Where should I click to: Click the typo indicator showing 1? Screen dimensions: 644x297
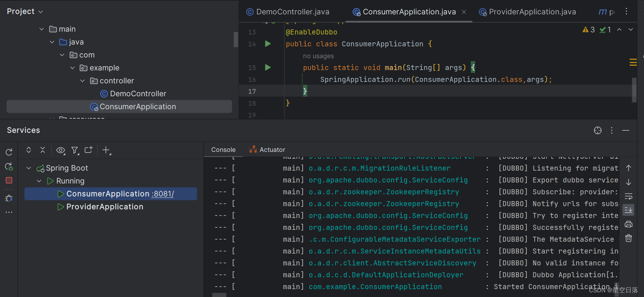(605, 29)
